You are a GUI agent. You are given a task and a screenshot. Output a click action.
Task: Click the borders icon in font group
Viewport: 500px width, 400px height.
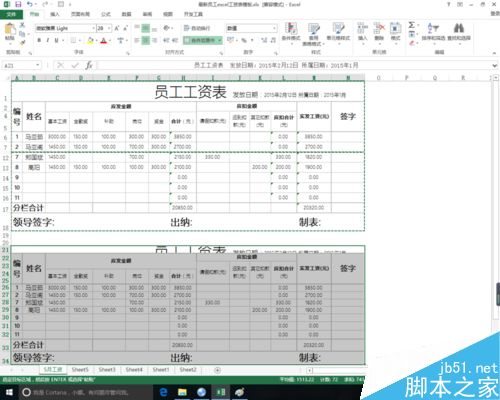(73, 40)
